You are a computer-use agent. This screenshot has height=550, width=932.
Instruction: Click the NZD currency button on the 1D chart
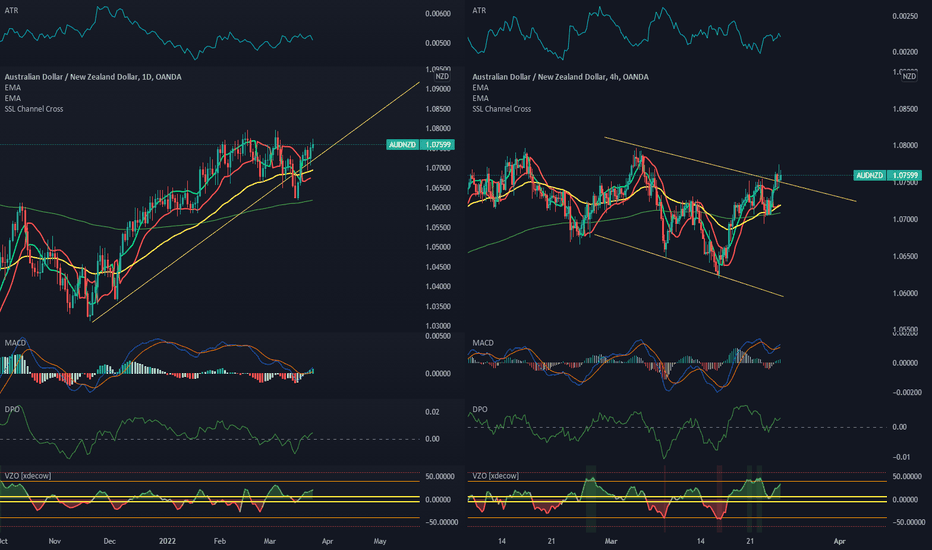442,77
